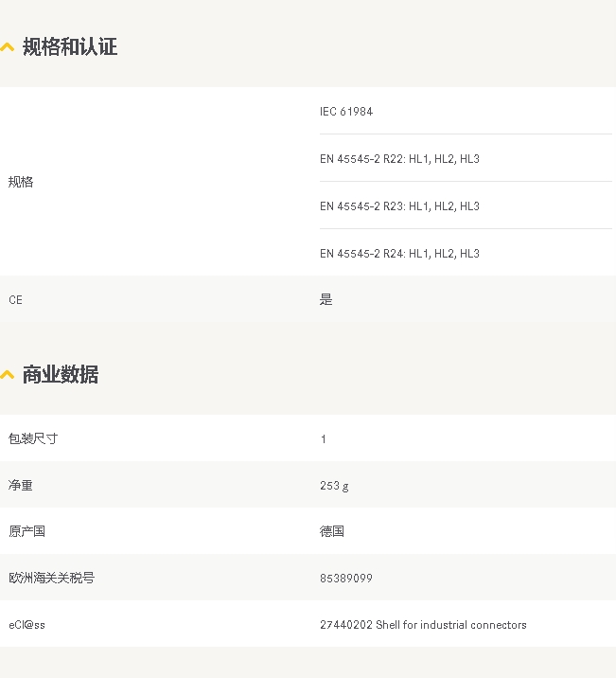Image resolution: width=616 pixels, height=678 pixels.
Task: Click the CE value 是
Action: [x=326, y=300]
